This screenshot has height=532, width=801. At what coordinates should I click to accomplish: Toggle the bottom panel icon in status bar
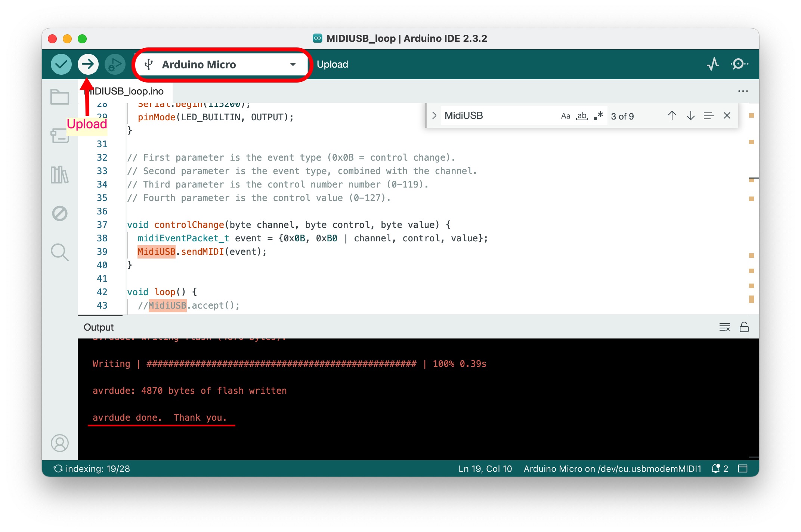coord(743,468)
